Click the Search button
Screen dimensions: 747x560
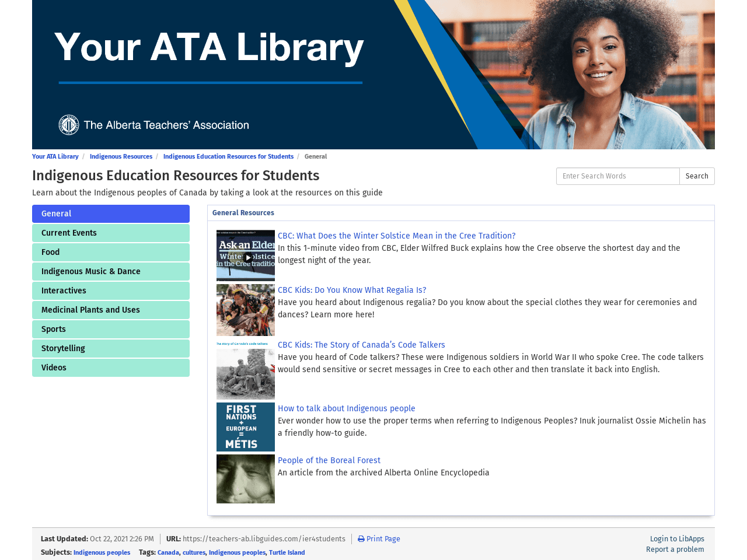[697, 176]
